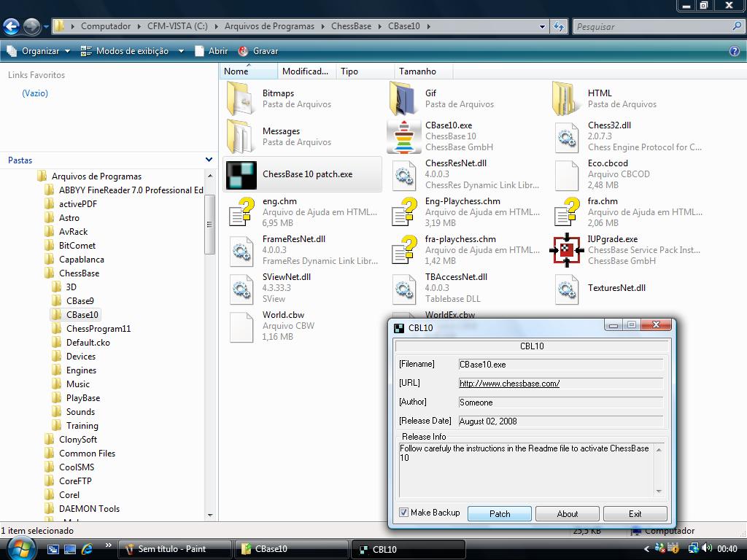Select the TexturesNet.dll file icon
Viewport: 747px width, 560px height.
pyautogui.click(x=566, y=289)
